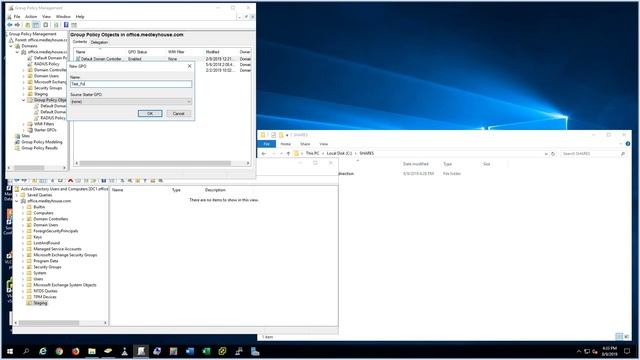Expand Starter GPOs node in GPM tree
Image resolution: width=640 pixels, height=360 pixels.
[24, 130]
